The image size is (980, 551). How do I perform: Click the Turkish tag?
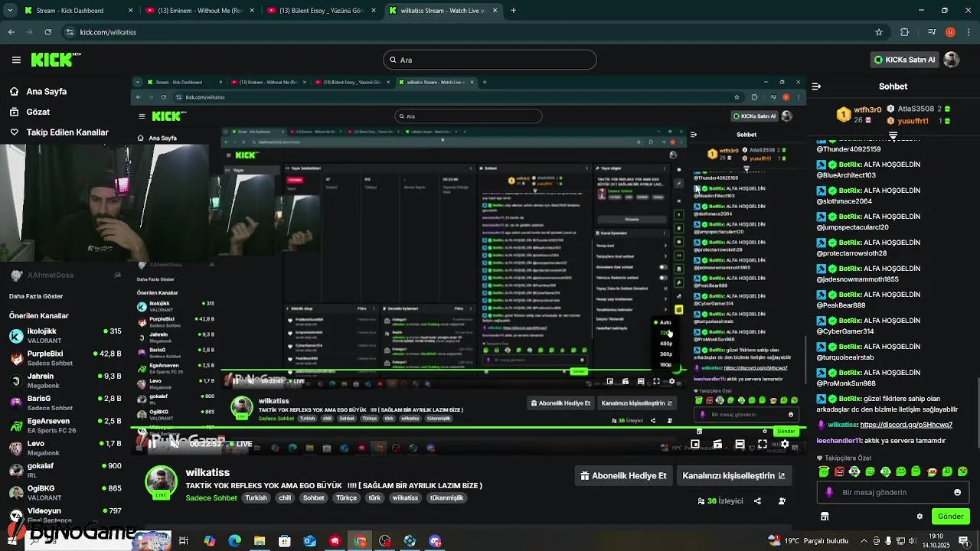pyautogui.click(x=256, y=498)
